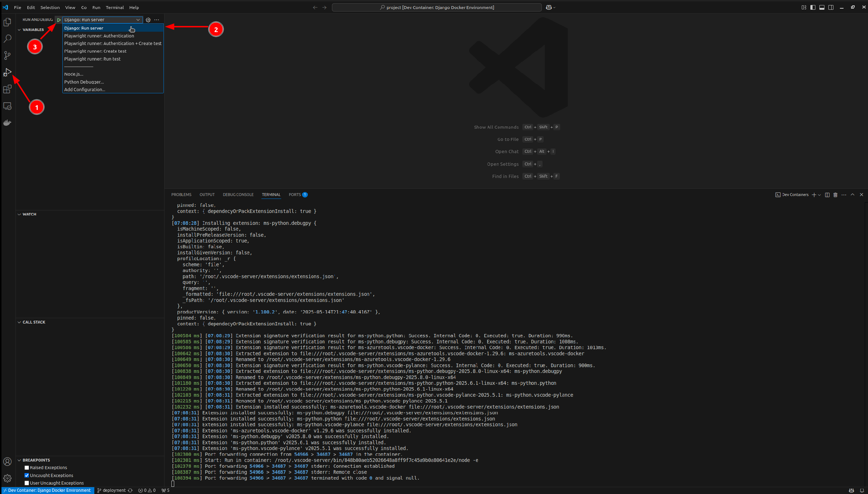Split the terminal with split icon
The height and width of the screenshot is (494, 868).
(827, 195)
